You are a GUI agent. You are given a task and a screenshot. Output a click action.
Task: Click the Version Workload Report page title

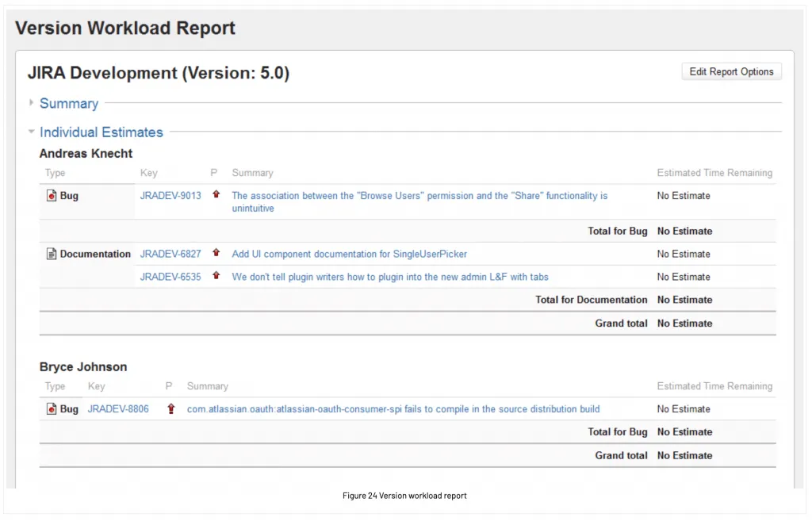click(x=125, y=28)
